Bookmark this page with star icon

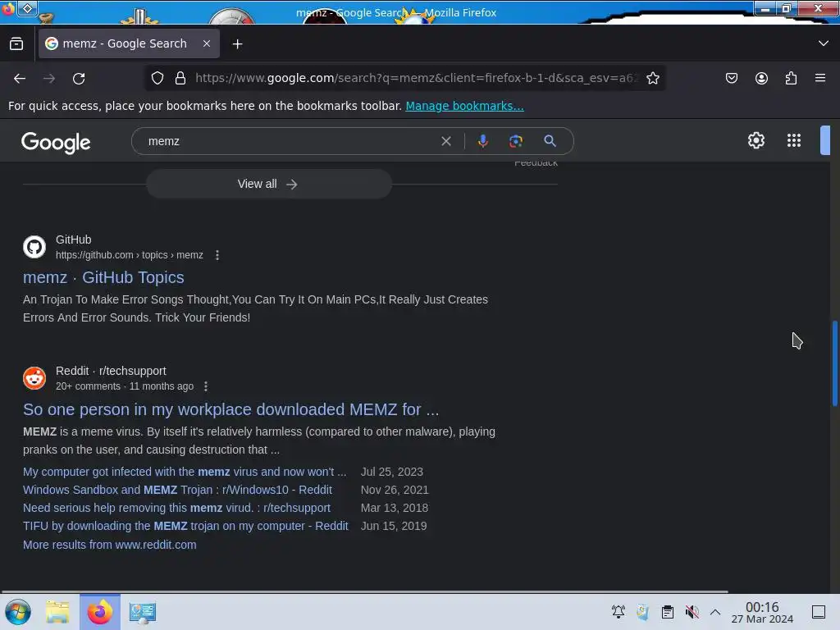pyautogui.click(x=652, y=78)
